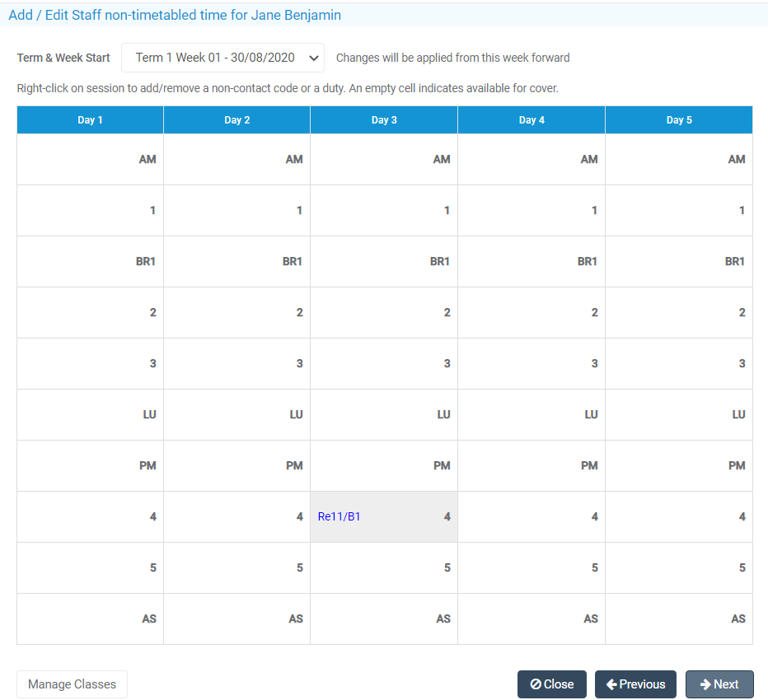Click the right arrow icon on Next button
The width and height of the screenshot is (768, 700).
(706, 684)
